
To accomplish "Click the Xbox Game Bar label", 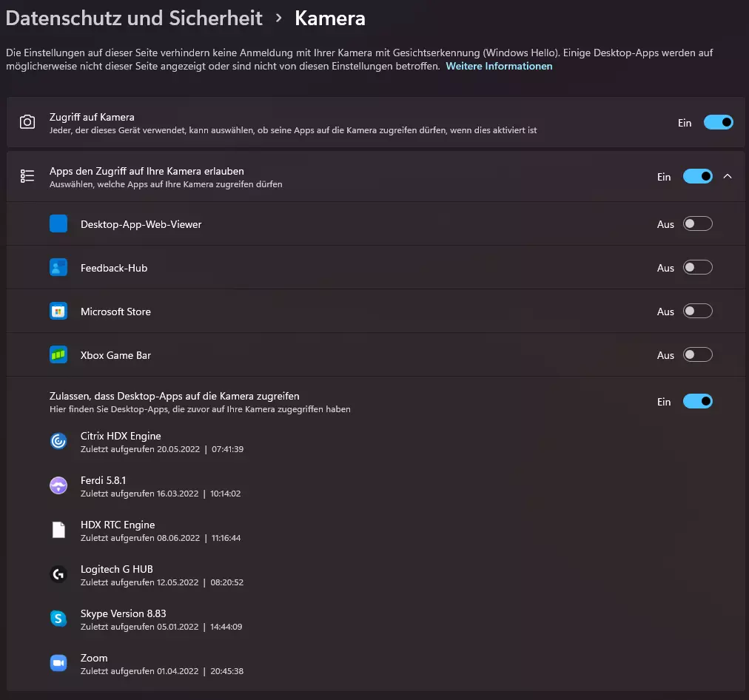I will (115, 355).
